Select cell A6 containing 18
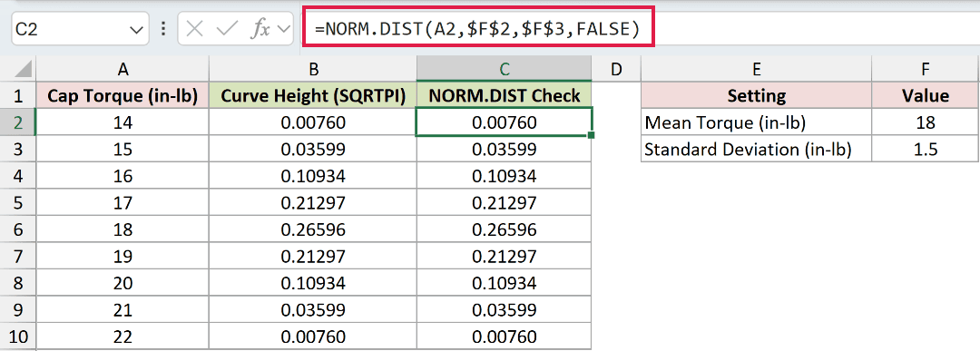Image resolution: width=980 pixels, height=351 pixels. (122, 229)
